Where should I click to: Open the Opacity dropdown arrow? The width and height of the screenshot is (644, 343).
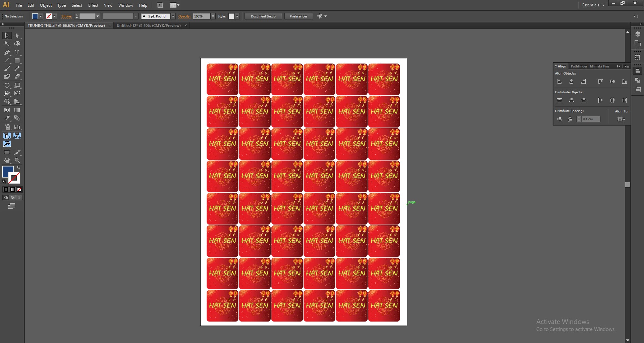point(213,16)
